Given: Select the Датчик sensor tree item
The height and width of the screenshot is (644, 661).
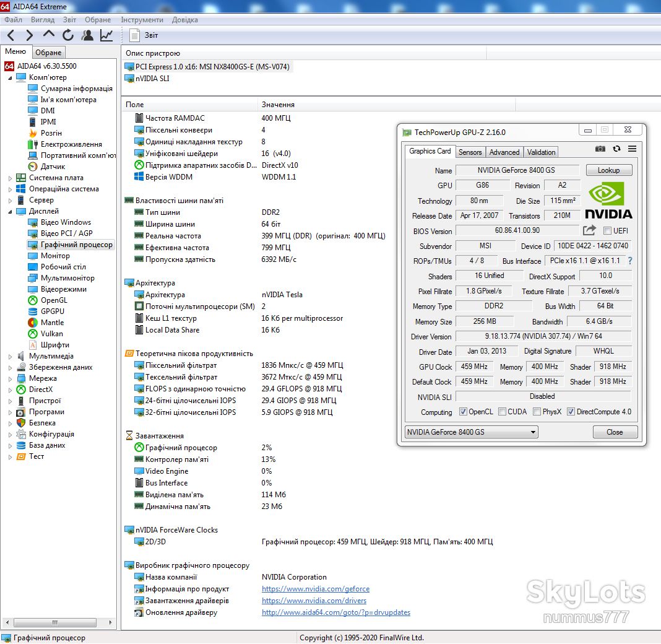Looking at the screenshot, I should tap(47, 167).
